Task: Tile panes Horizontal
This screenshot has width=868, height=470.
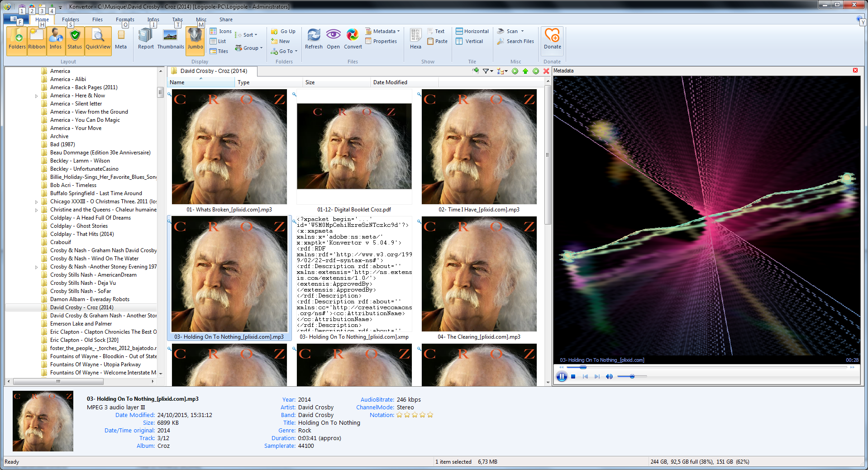Action: coord(472,31)
